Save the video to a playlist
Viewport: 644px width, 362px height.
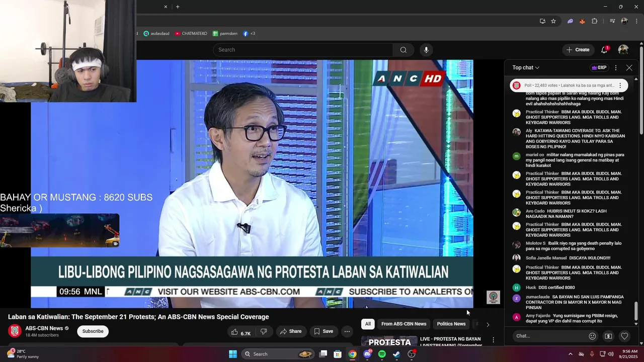[x=324, y=331]
